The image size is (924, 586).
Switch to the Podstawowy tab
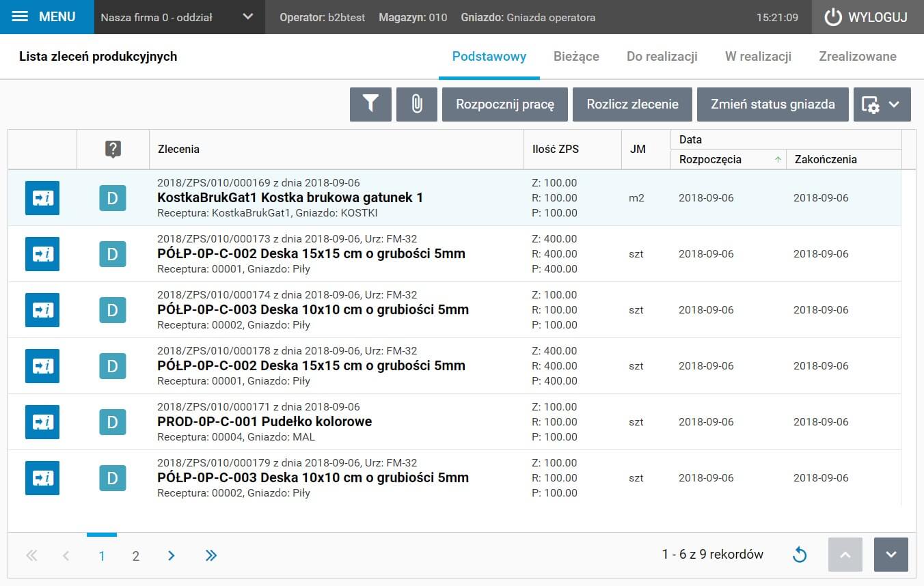pos(489,57)
